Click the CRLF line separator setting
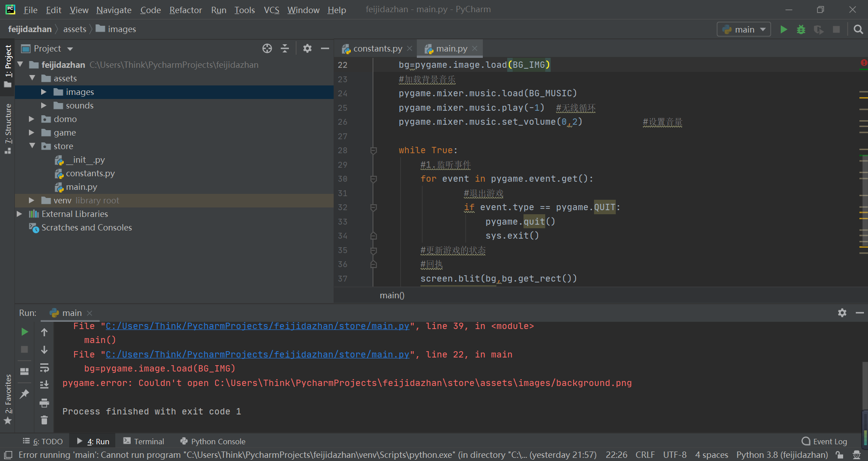The height and width of the screenshot is (461, 868). tap(645, 455)
